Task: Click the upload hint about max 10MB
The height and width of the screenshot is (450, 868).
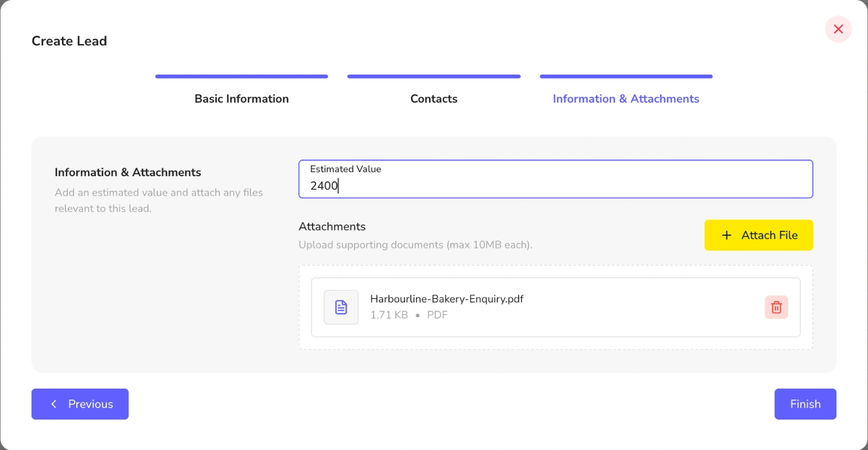Action: click(x=416, y=245)
